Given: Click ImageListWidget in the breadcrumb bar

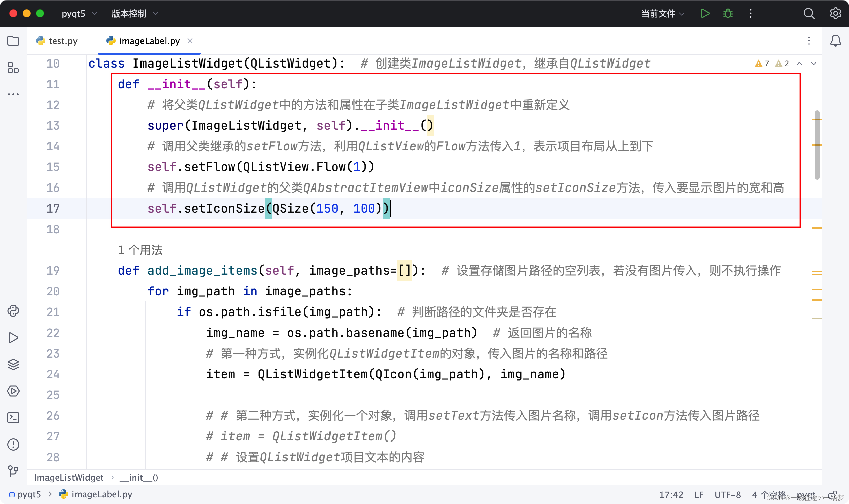Looking at the screenshot, I should [x=69, y=477].
